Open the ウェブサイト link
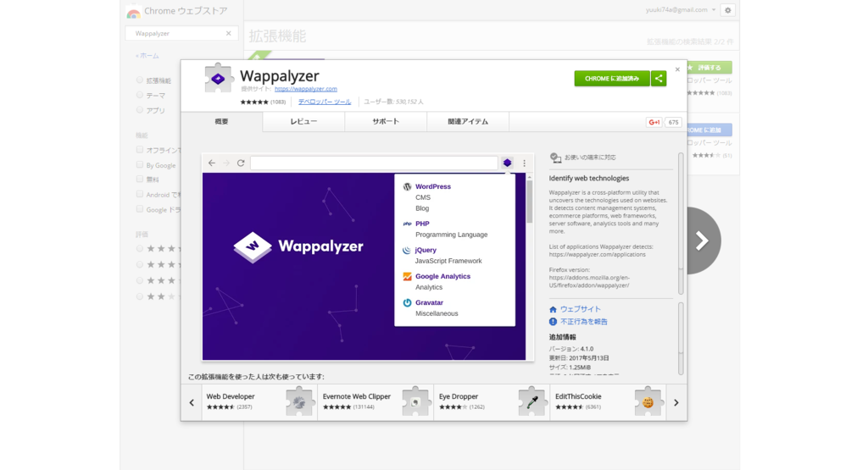Image resolution: width=868 pixels, height=470 pixels. pos(580,310)
